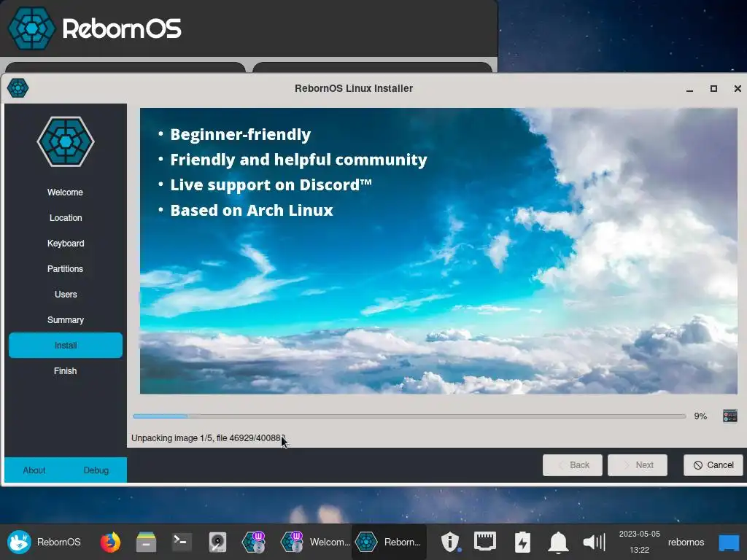Switch to the Welcom... taskbar window

click(315, 542)
